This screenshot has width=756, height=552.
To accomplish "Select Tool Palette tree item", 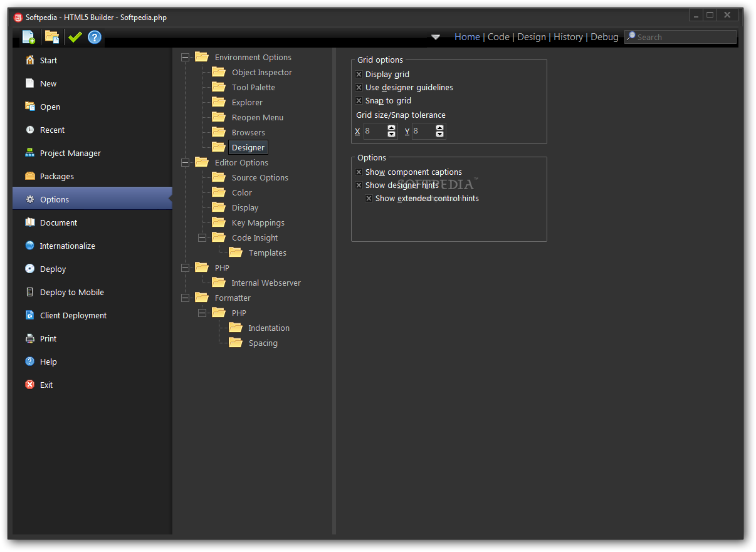I will point(253,87).
